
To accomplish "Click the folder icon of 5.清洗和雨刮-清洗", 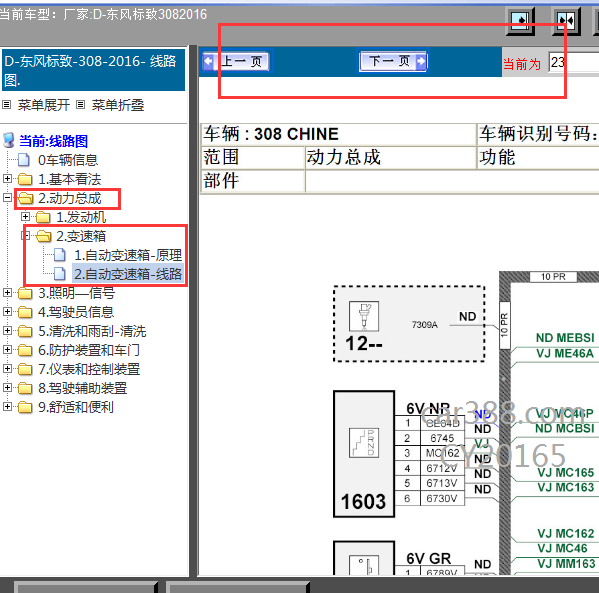I will tap(25, 331).
